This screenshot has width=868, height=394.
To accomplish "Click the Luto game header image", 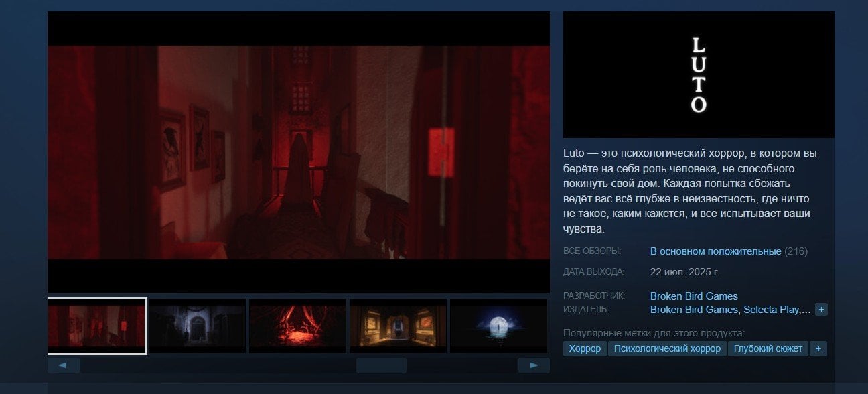I will [699, 74].
